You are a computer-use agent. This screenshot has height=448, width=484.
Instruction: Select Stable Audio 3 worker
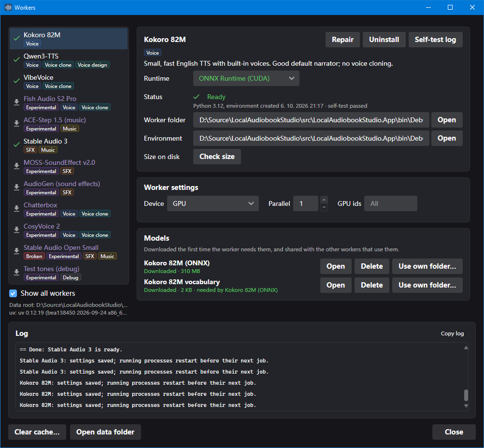(69, 145)
